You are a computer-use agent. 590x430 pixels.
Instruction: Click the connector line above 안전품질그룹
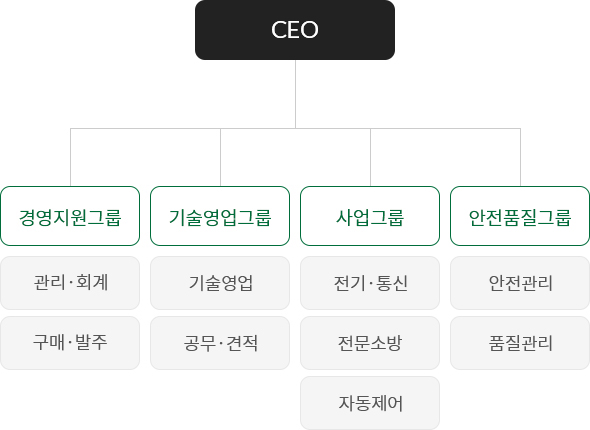point(520,157)
